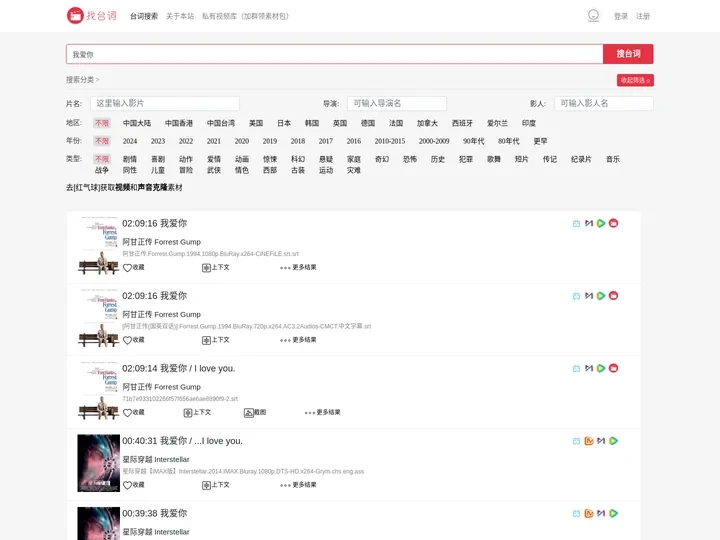Open 星际穿越 Interstellar title in 00:40:31 row
The height and width of the screenshot is (540, 720).
pos(156,460)
